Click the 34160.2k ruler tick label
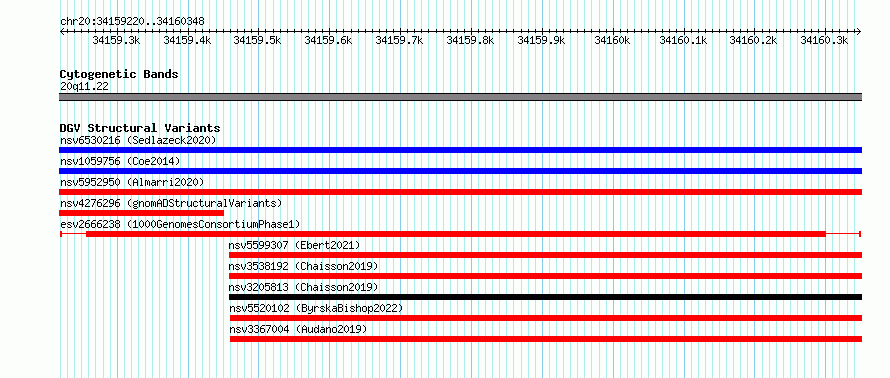Viewport: 890px width, 378px height. click(753, 40)
